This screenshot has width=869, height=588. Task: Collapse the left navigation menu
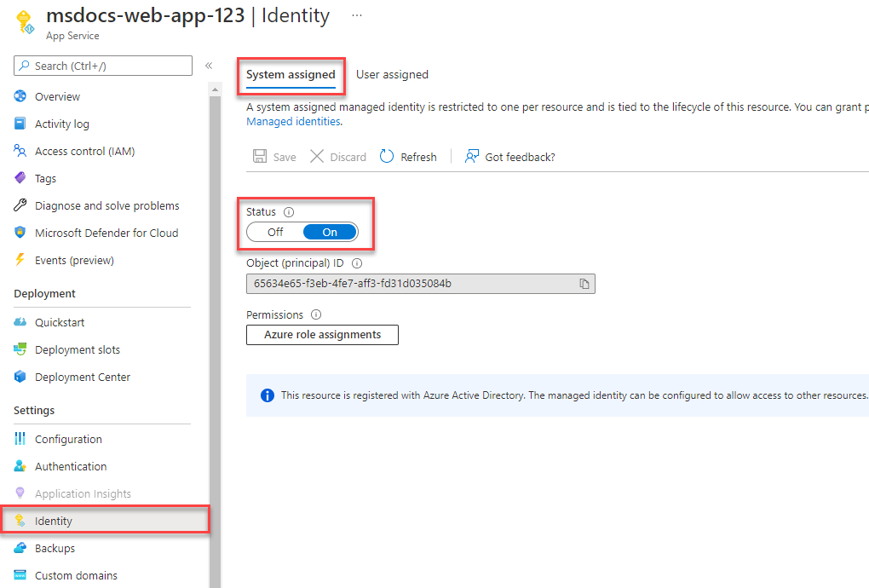coord(209,66)
